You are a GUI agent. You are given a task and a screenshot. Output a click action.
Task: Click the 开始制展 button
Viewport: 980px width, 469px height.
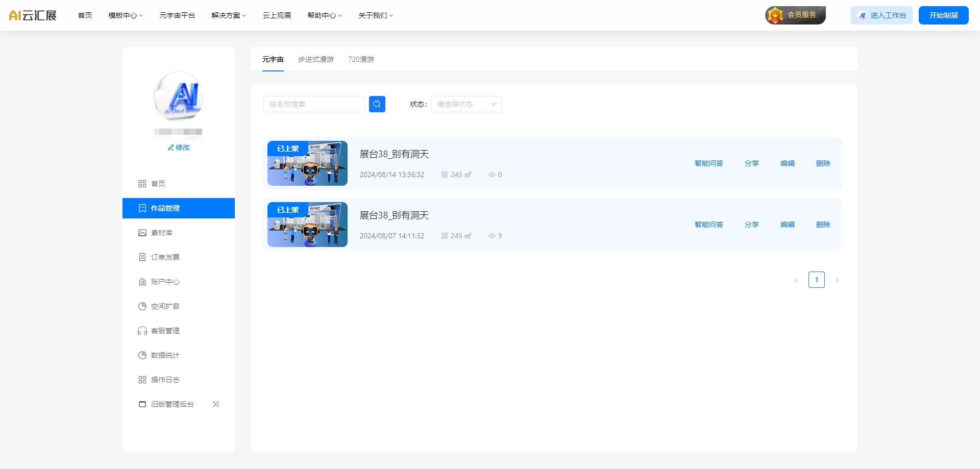click(943, 15)
